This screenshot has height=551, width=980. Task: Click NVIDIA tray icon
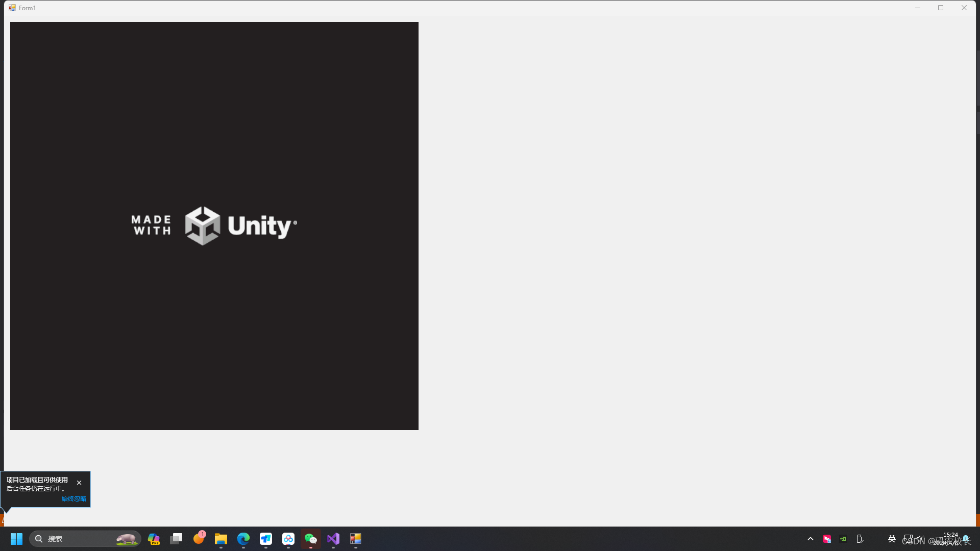click(843, 539)
